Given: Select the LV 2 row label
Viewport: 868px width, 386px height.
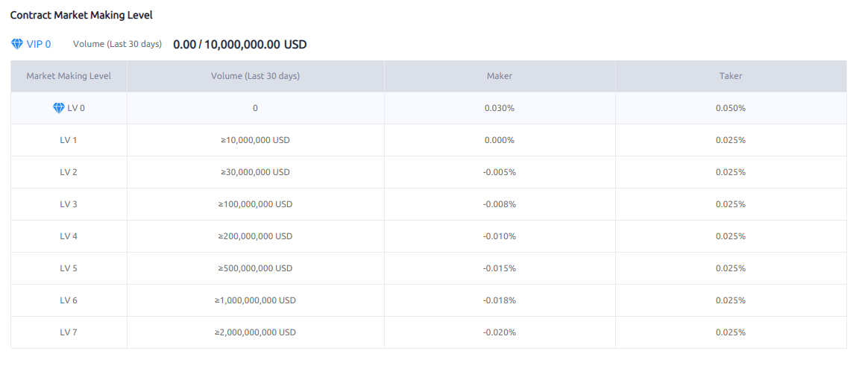Looking at the screenshot, I should point(69,172).
